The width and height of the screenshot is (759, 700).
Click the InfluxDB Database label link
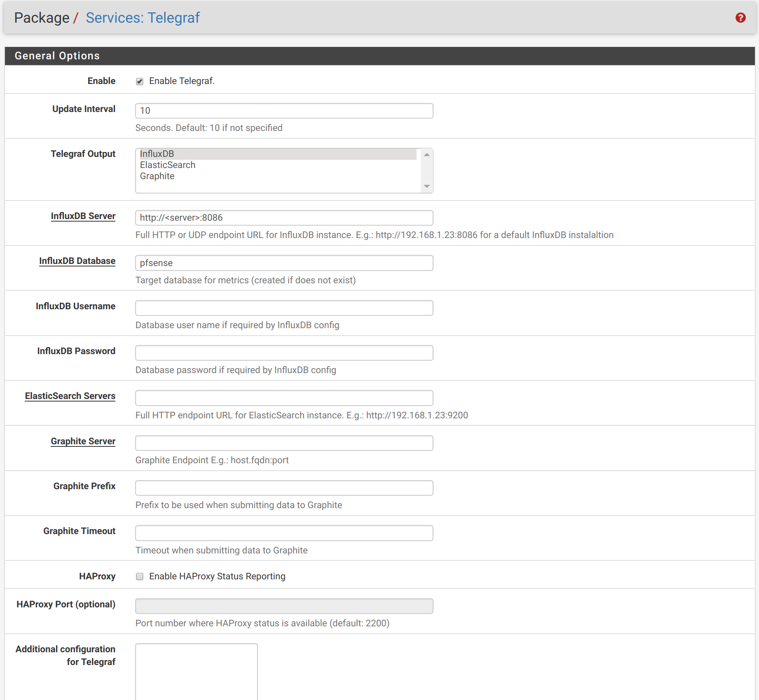(x=77, y=261)
